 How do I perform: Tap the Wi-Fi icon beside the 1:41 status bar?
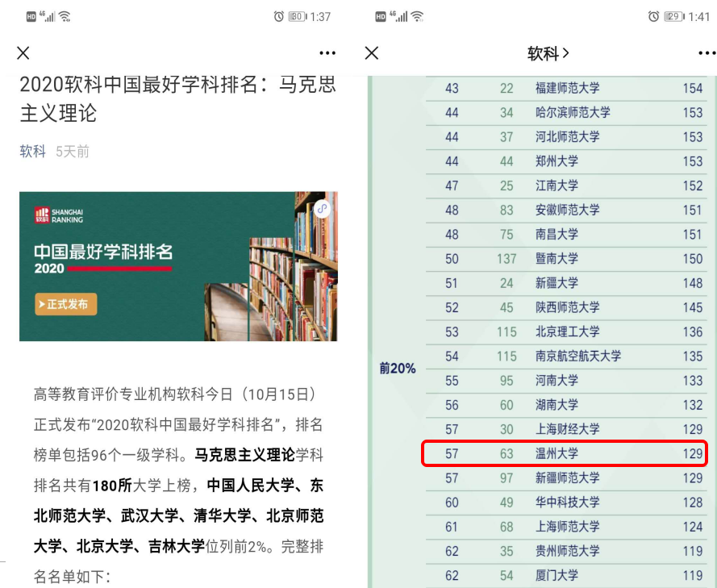pyautogui.click(x=417, y=16)
